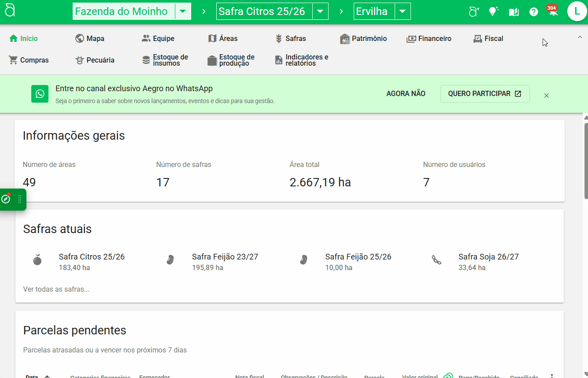Viewport: 588px width, 378px height.
Task: Click the Aegro logo in header
Action: coord(10,11)
